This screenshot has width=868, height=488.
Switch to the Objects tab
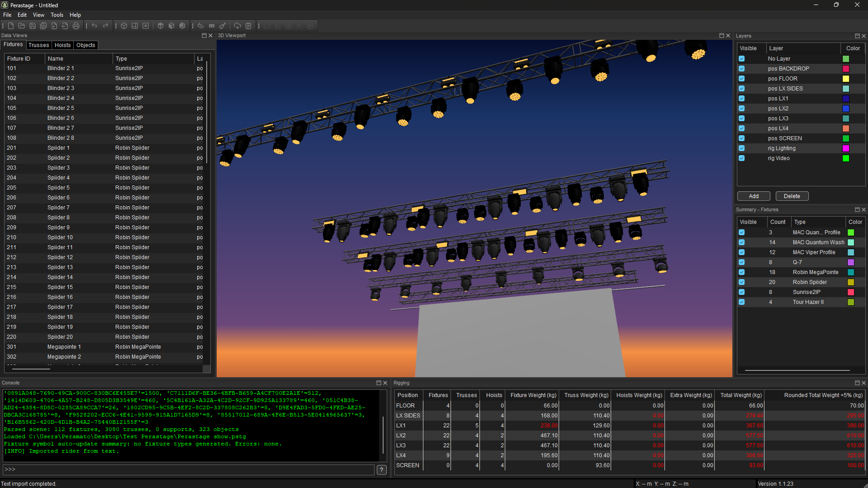tap(85, 45)
